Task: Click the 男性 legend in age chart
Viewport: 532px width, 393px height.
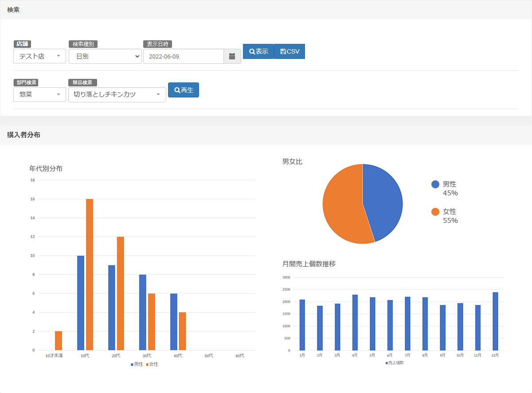Action: tap(137, 364)
